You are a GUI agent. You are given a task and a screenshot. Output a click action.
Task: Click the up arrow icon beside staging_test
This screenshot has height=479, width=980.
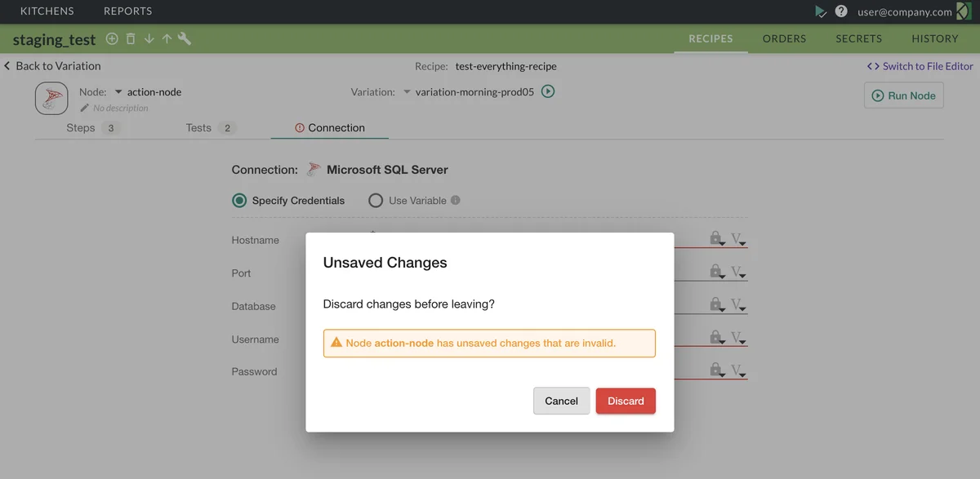point(167,39)
